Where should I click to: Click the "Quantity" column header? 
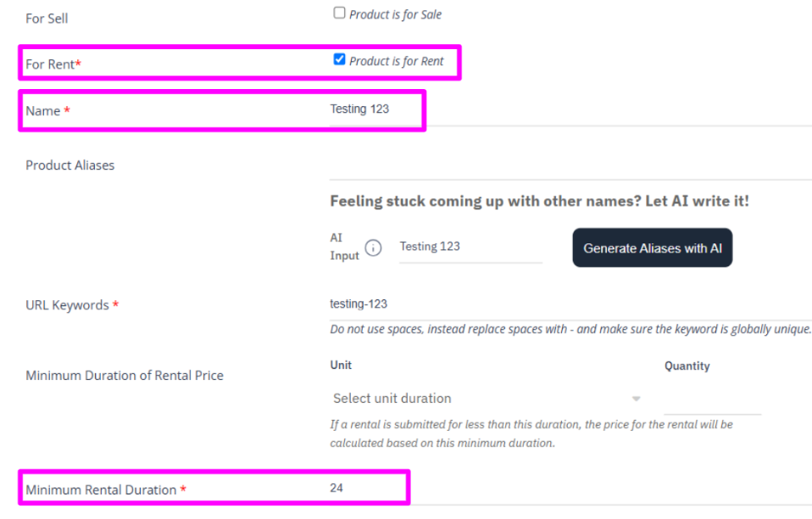(687, 366)
